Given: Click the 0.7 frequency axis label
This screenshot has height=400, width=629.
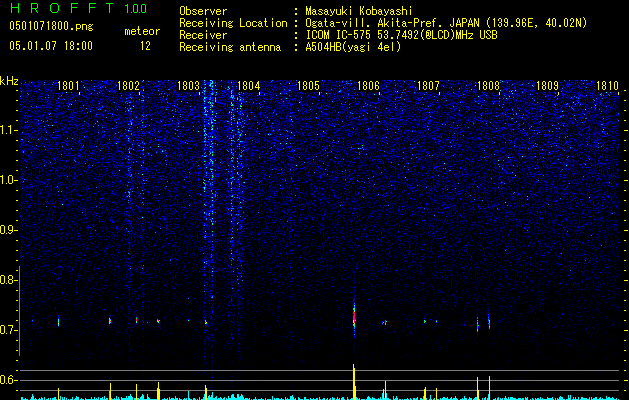Looking at the screenshot, I should 8,330.
